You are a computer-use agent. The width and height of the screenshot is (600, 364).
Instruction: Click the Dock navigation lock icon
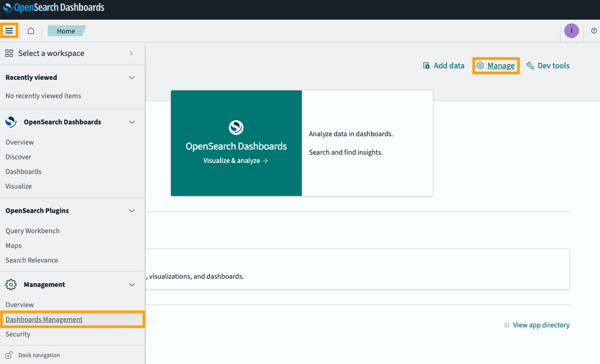pos(9,355)
